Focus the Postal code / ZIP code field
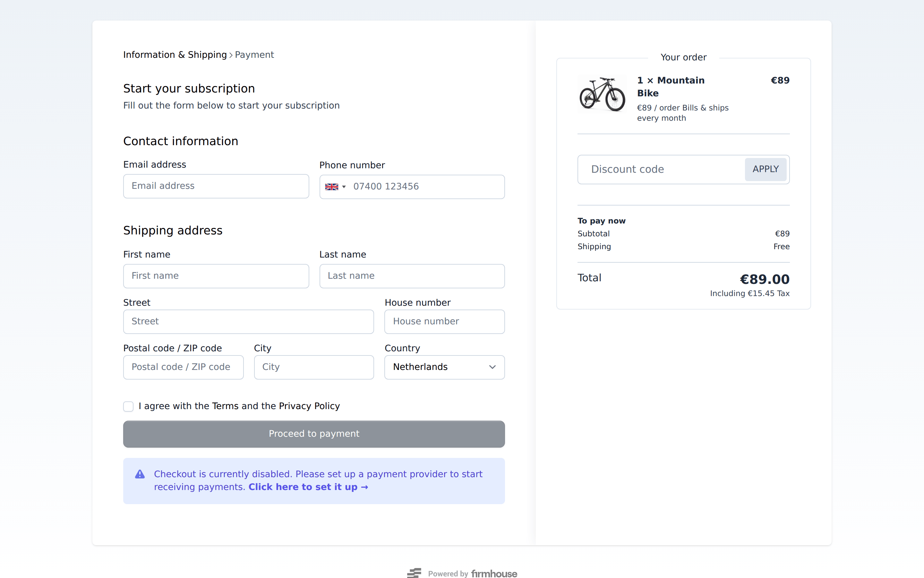The image size is (924, 578). pos(183,367)
